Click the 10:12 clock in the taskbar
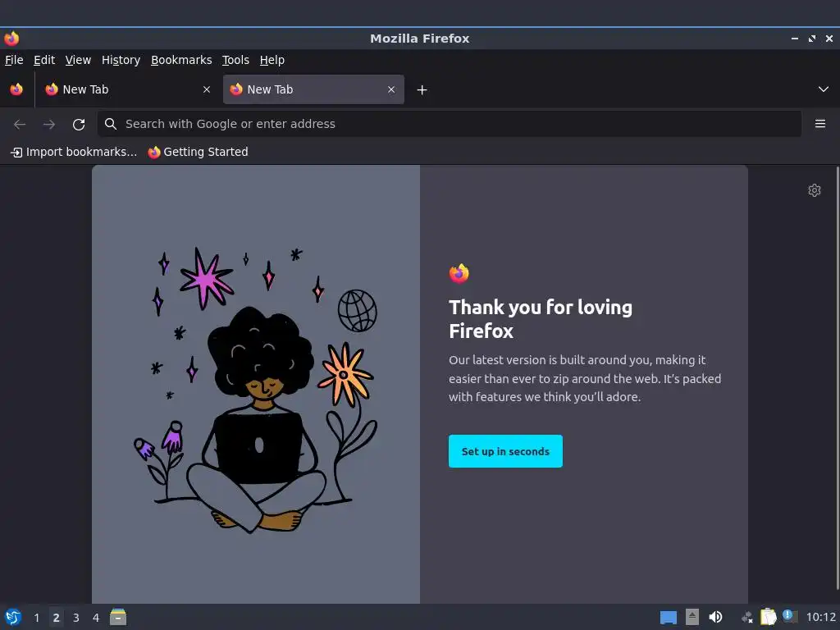The image size is (840, 630). click(x=820, y=618)
